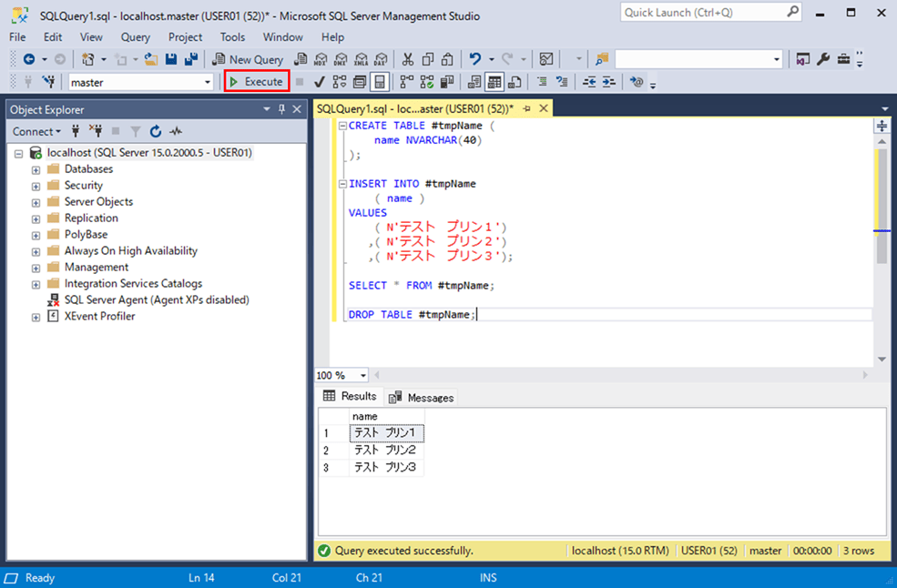The height and width of the screenshot is (588, 897).
Task: Click Display Estimated Execution Plan icon
Action: pyautogui.click(x=340, y=82)
